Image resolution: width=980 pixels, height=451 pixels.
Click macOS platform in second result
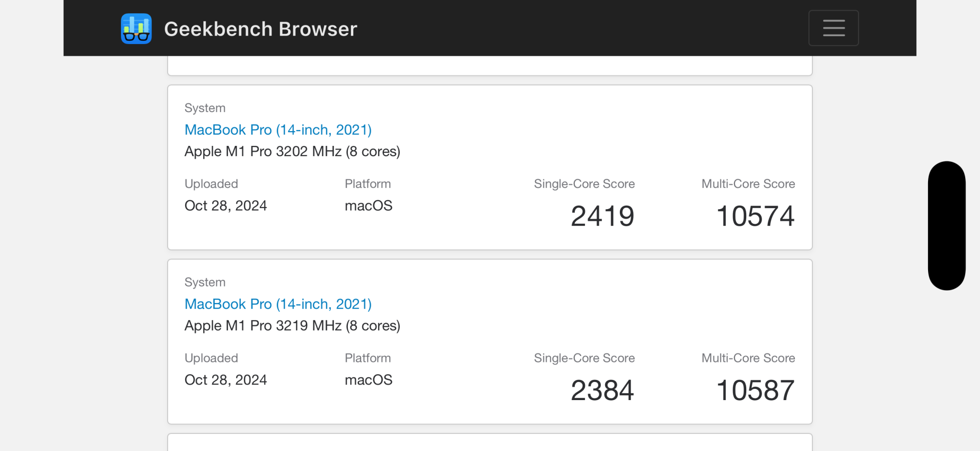point(368,380)
